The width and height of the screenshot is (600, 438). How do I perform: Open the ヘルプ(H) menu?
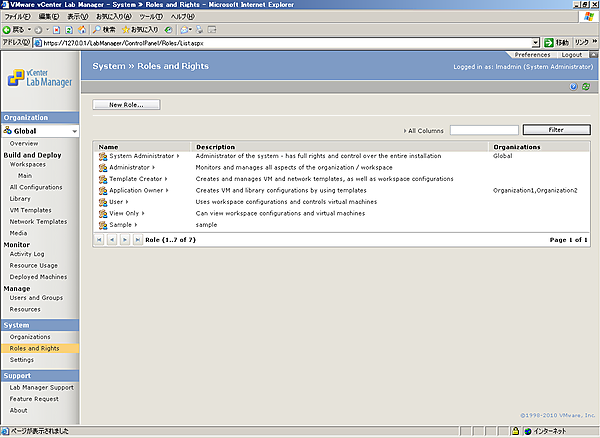(182, 17)
